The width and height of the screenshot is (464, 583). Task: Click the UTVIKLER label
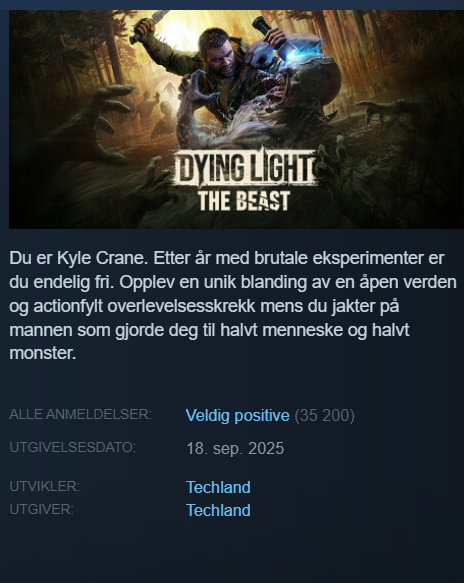tap(45, 486)
